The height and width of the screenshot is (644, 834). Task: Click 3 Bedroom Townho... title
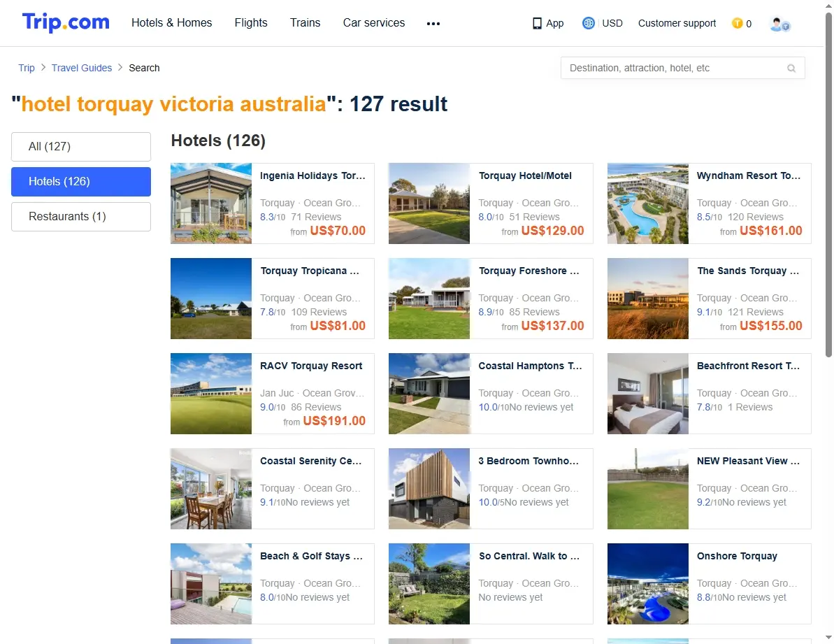click(529, 461)
